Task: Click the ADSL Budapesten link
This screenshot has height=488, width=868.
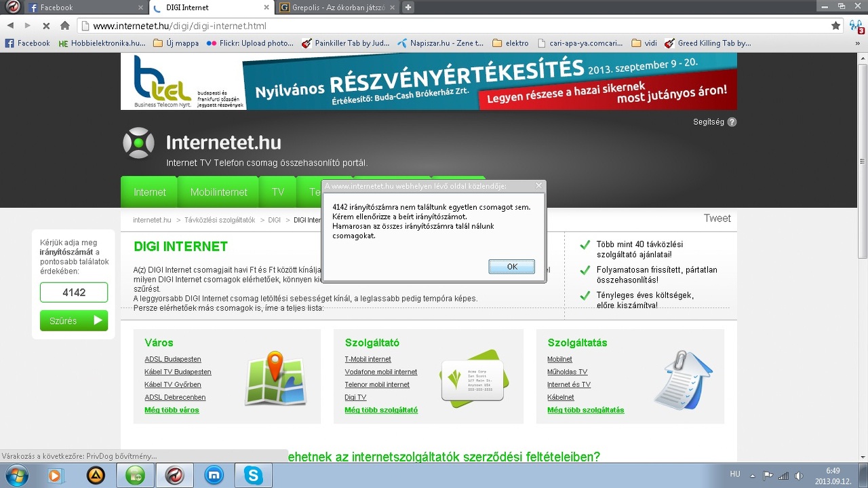Action: 173,359
